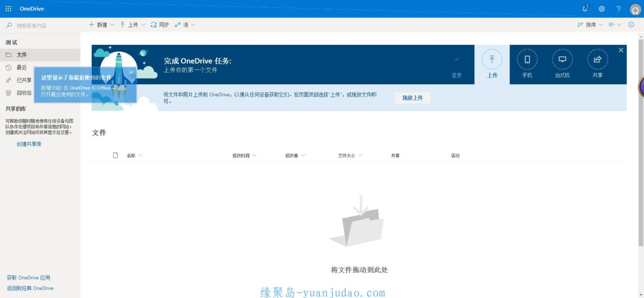
Task: Open the 排序 sort dropdown
Action: (x=590, y=25)
